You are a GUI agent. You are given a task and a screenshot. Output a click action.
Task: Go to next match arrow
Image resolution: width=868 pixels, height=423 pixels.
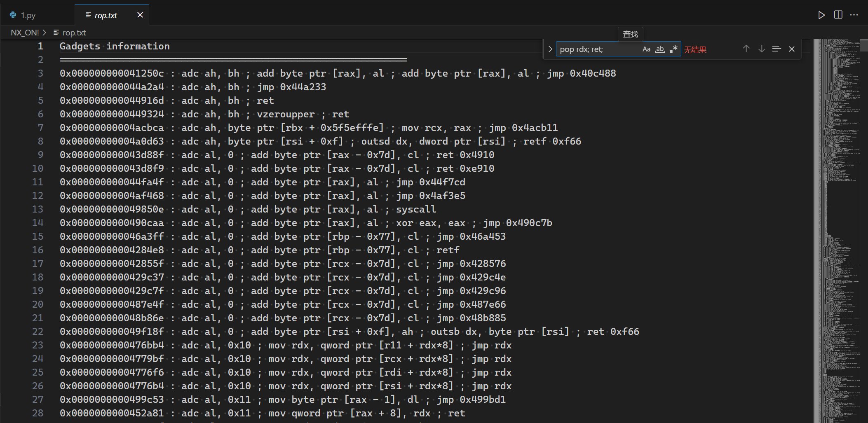click(x=762, y=49)
